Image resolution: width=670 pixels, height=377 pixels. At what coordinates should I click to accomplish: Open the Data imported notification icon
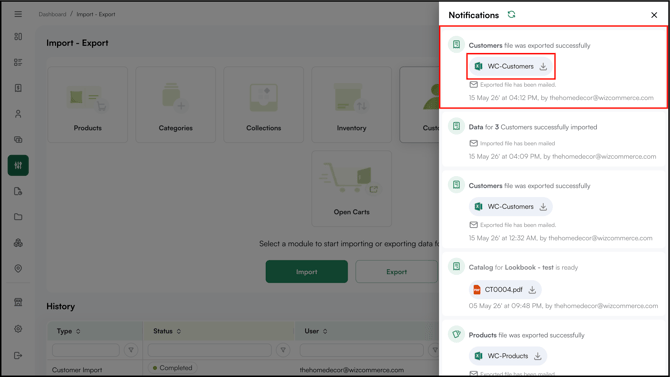[456, 126]
